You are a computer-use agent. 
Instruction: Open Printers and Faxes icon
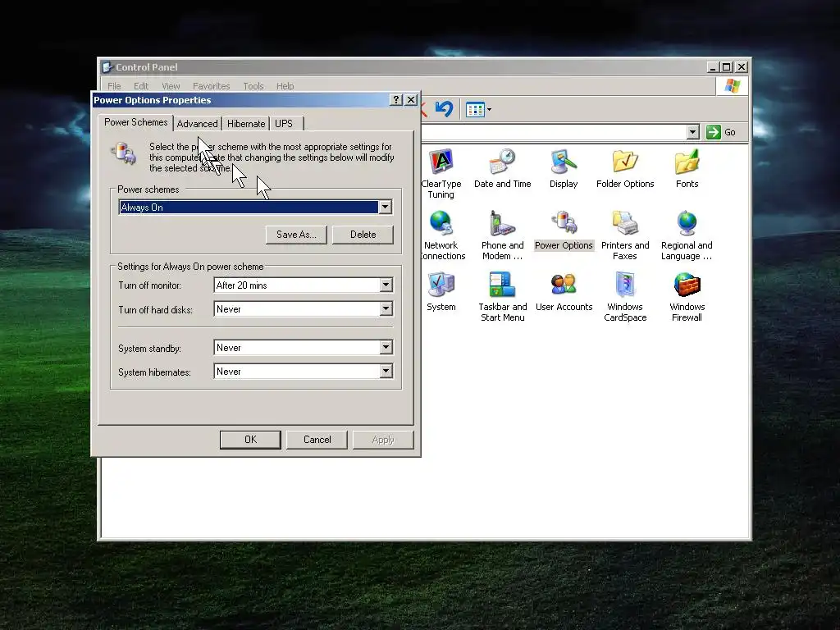click(x=625, y=223)
